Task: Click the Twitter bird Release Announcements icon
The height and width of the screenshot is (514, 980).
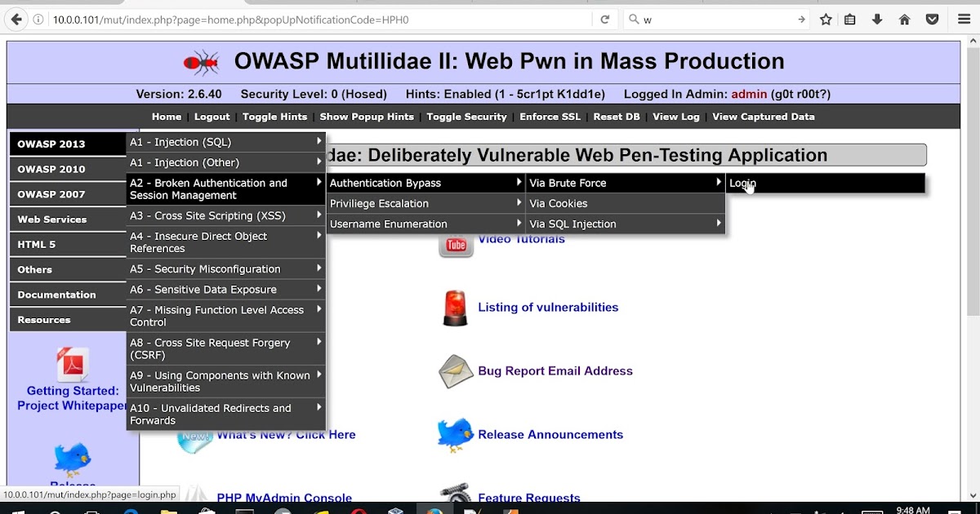Action: 455,435
